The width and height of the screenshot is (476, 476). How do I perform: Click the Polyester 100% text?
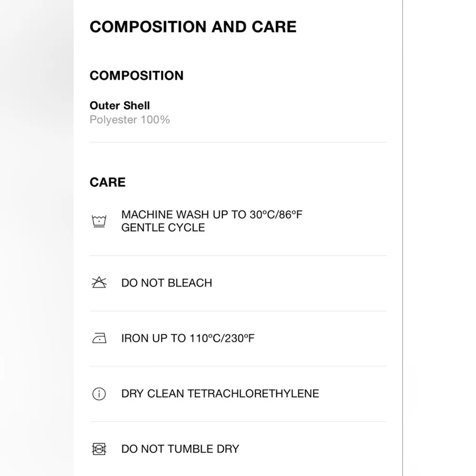129,119
